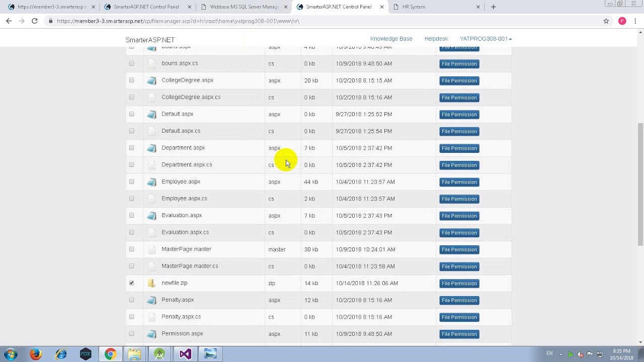Image resolution: width=644 pixels, height=362 pixels.
Task: Open the Chrome profile avatar
Action: click(x=622, y=21)
